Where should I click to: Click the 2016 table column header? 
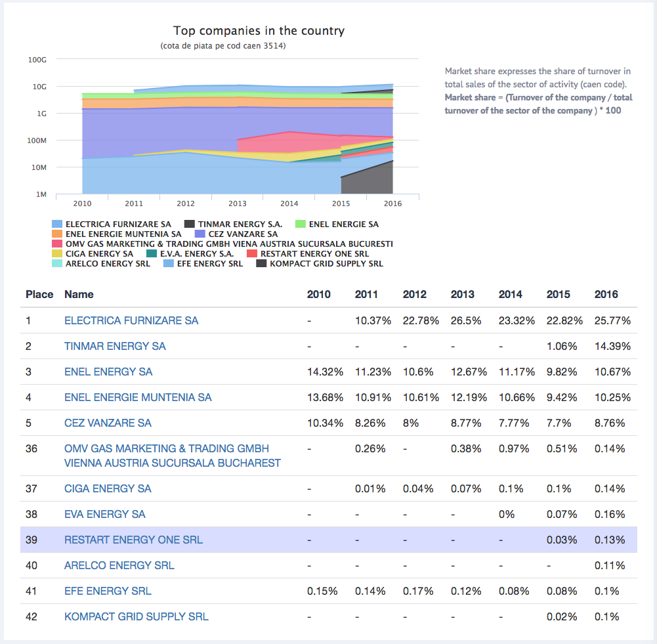[606, 294]
